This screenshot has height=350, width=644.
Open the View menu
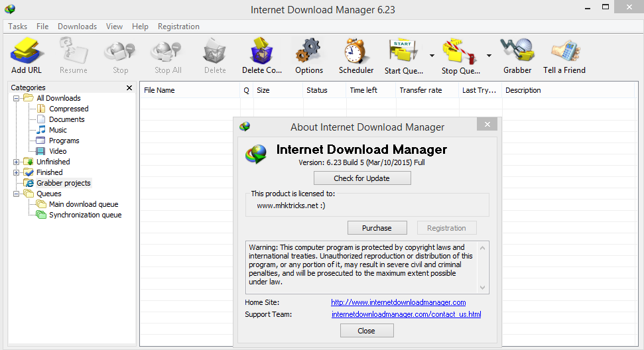point(114,27)
